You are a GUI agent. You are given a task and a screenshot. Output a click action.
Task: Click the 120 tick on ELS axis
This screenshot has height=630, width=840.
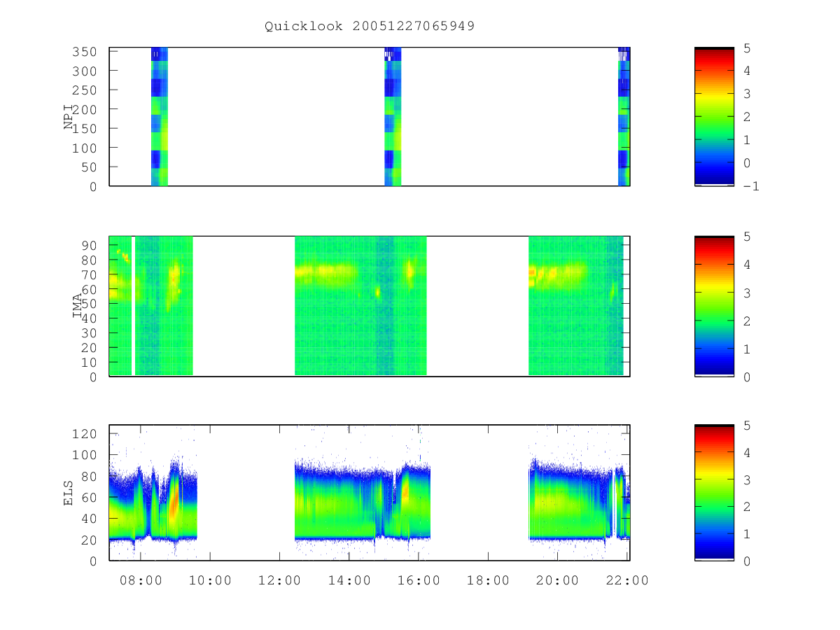[x=86, y=434]
